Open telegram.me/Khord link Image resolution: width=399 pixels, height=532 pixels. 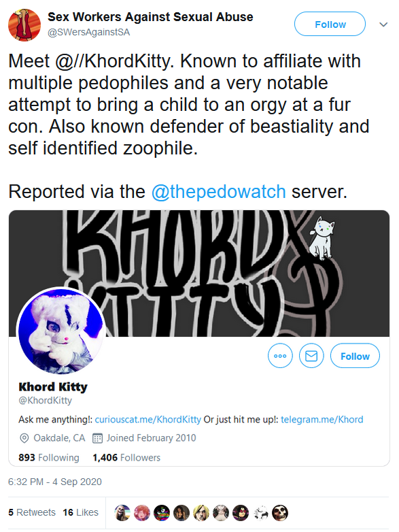pos(322,419)
